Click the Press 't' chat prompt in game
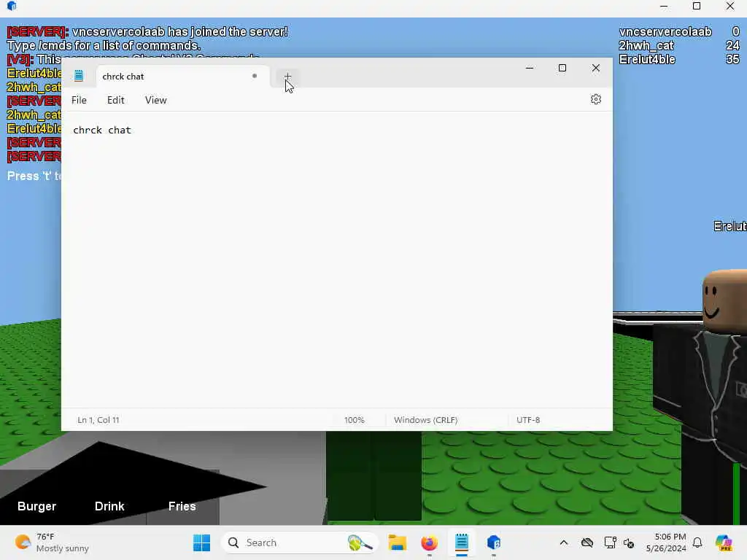 pos(34,176)
